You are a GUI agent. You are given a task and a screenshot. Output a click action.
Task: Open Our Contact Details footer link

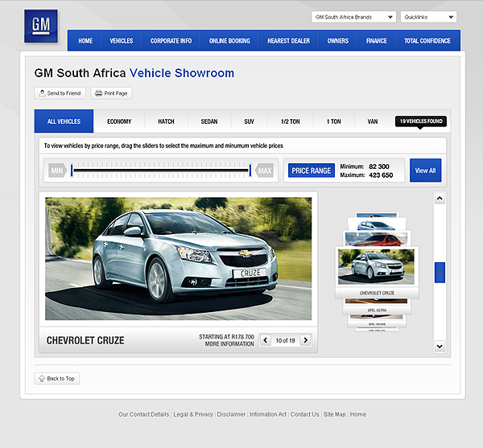pos(144,414)
